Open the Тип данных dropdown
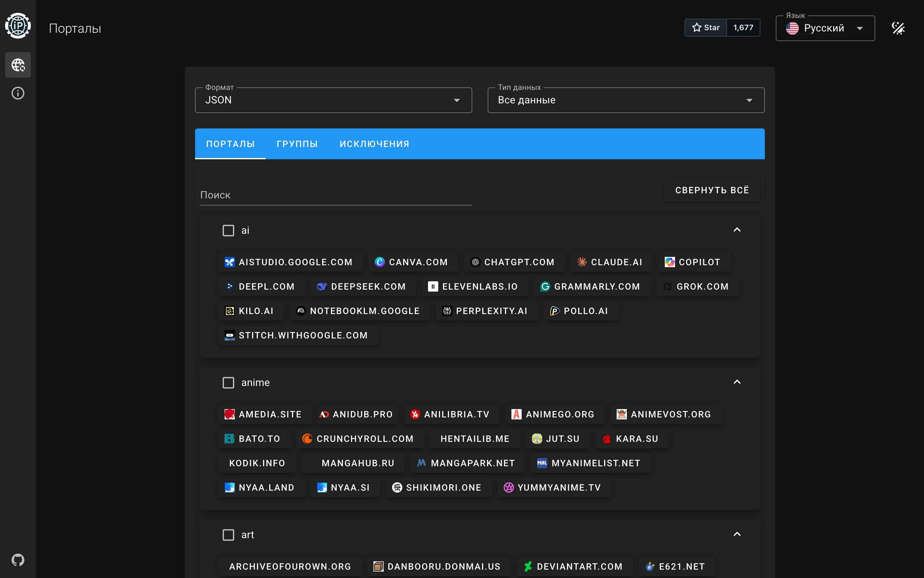 [x=626, y=100]
